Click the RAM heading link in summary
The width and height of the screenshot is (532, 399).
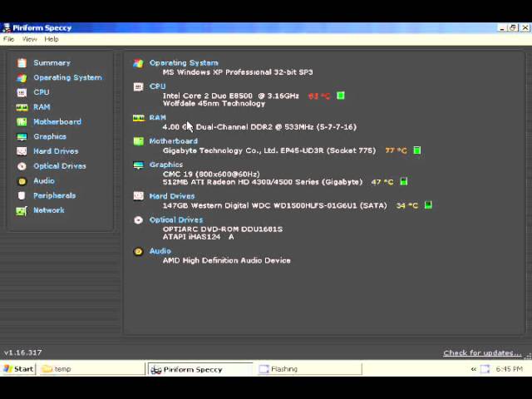coord(157,118)
